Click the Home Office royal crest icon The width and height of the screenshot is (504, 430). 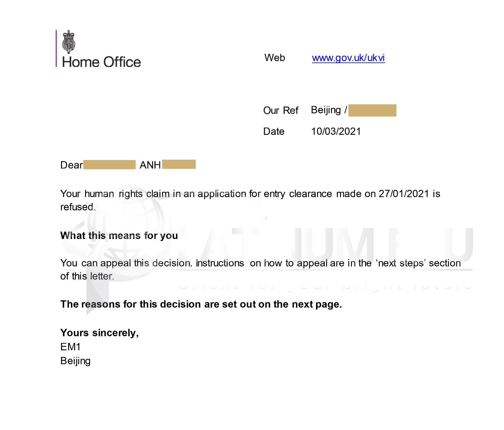[x=68, y=42]
